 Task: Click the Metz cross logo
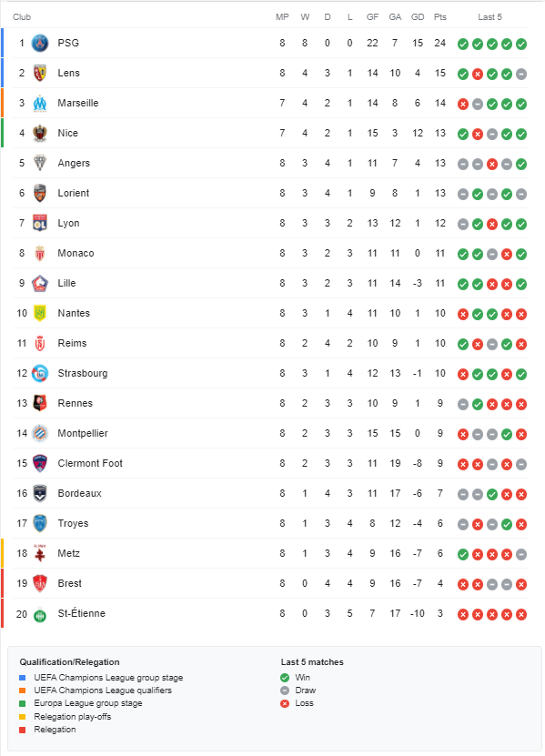click(40, 553)
